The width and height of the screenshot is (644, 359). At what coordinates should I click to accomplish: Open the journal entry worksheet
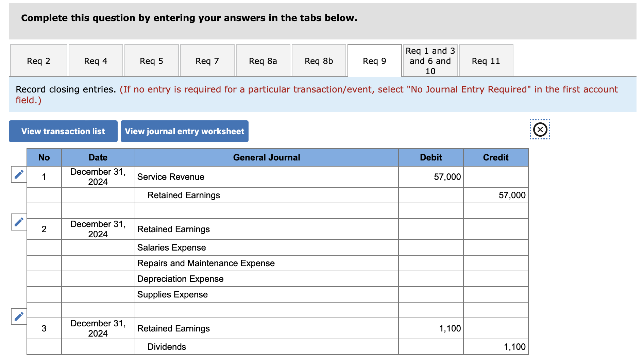(185, 131)
